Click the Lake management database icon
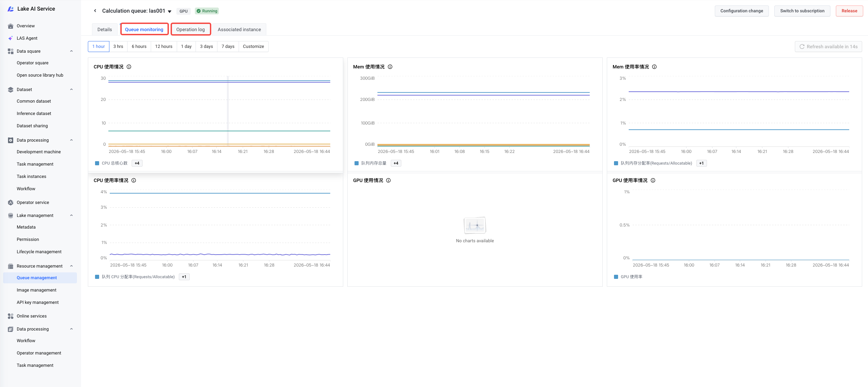The width and height of the screenshot is (868, 387). tap(11, 216)
